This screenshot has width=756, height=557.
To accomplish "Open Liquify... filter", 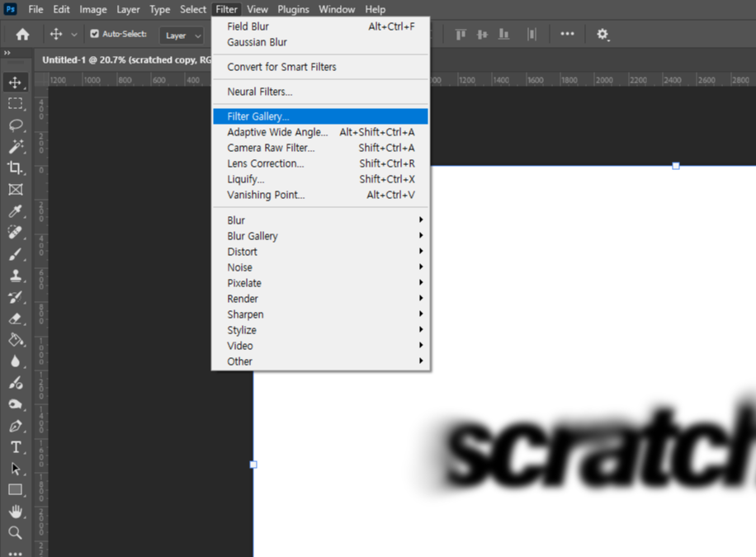I will [x=320, y=179].
